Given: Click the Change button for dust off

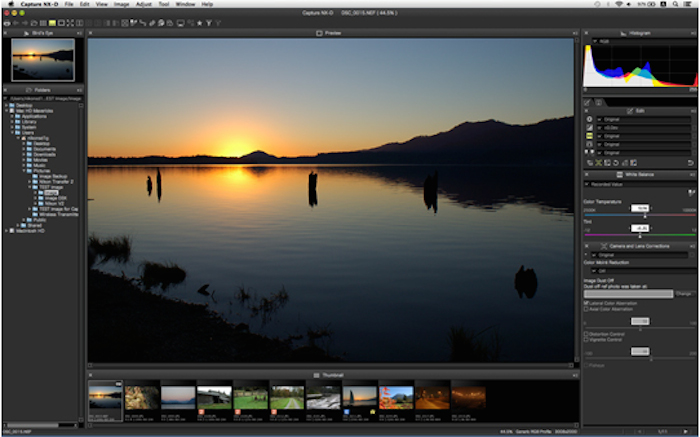Looking at the screenshot, I should (x=684, y=293).
